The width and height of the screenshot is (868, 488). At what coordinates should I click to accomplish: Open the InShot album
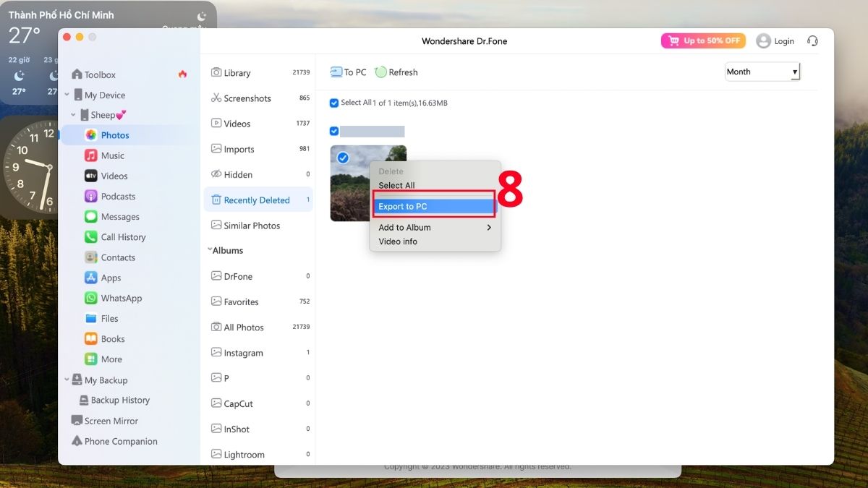coord(258,429)
